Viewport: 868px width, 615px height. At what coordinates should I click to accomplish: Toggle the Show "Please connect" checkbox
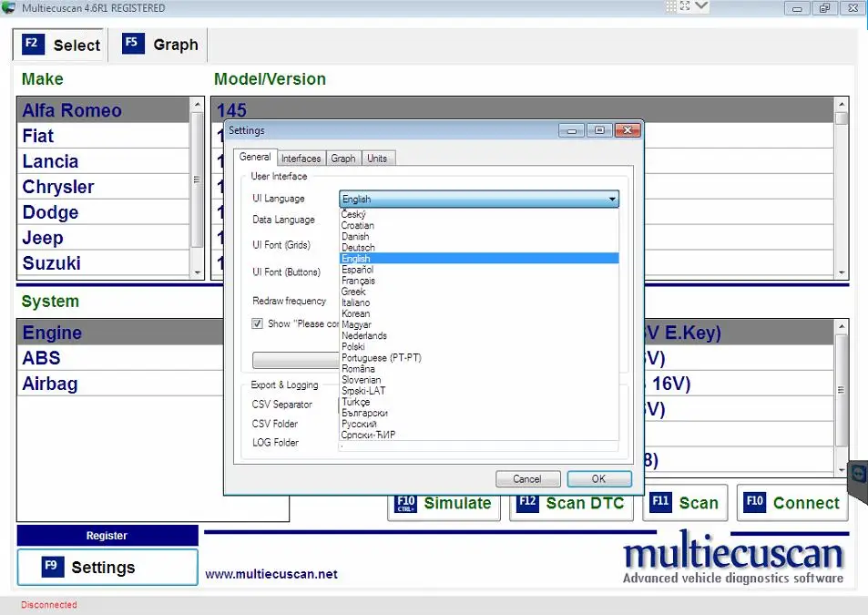[257, 323]
